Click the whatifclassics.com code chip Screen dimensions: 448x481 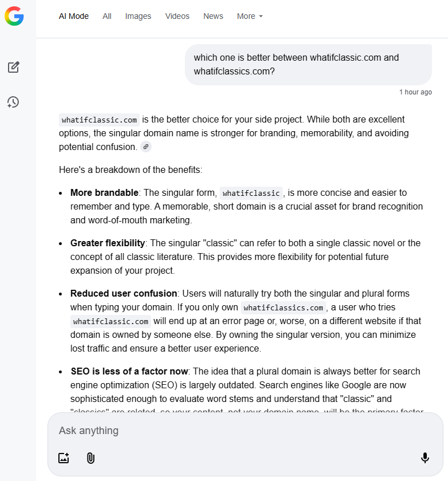click(283, 308)
